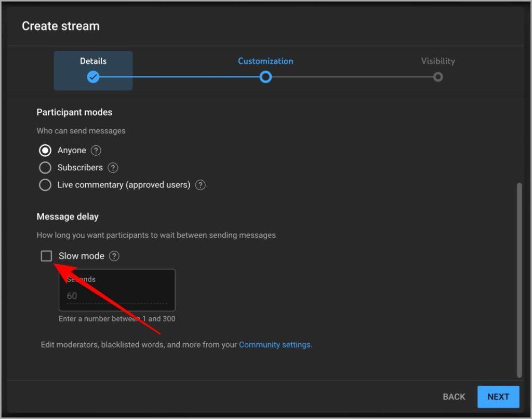Select Live commentary (approved users) radio button
The image size is (532, 419).
pos(45,185)
